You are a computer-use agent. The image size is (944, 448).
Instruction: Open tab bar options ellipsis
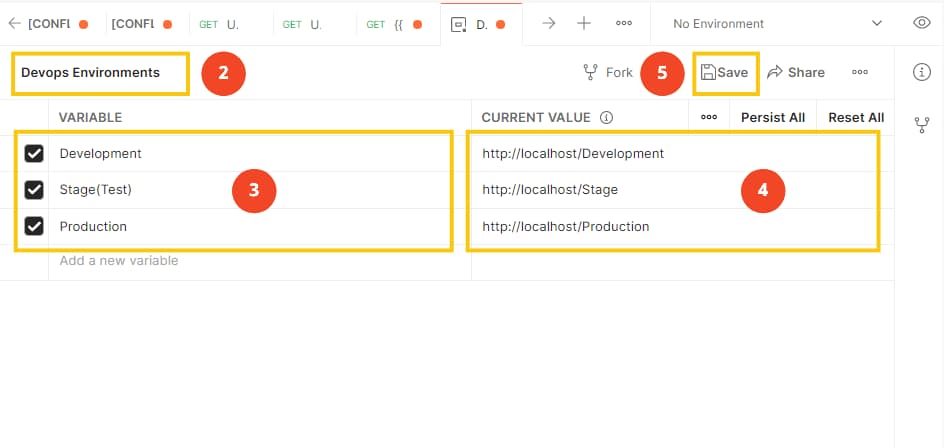[624, 23]
